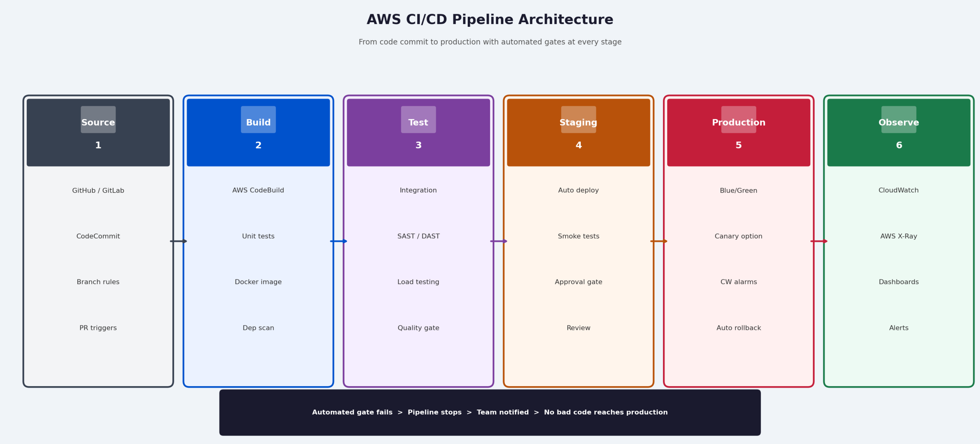Click the arrow from Staging to Production
The image size is (980, 444).
pos(659,241)
